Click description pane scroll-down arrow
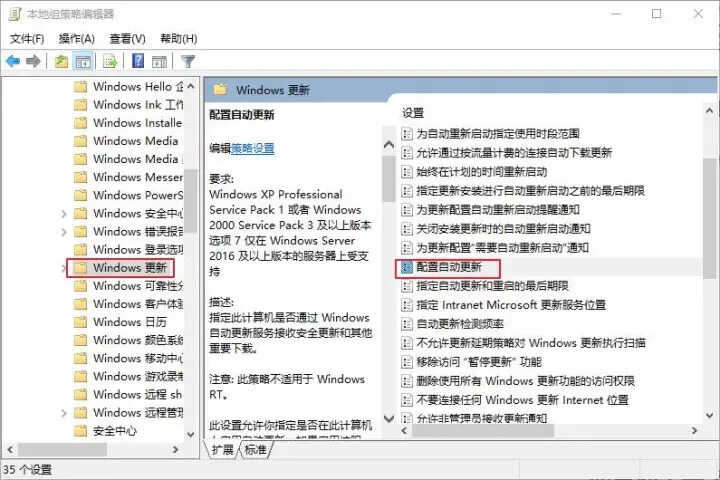Screen dimensions: 720x480 pyautogui.click(x=389, y=418)
